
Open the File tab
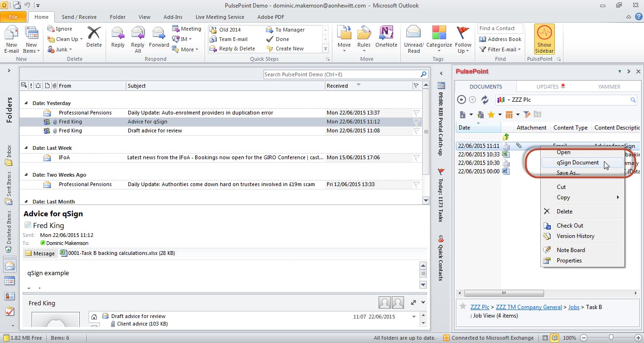coord(13,17)
